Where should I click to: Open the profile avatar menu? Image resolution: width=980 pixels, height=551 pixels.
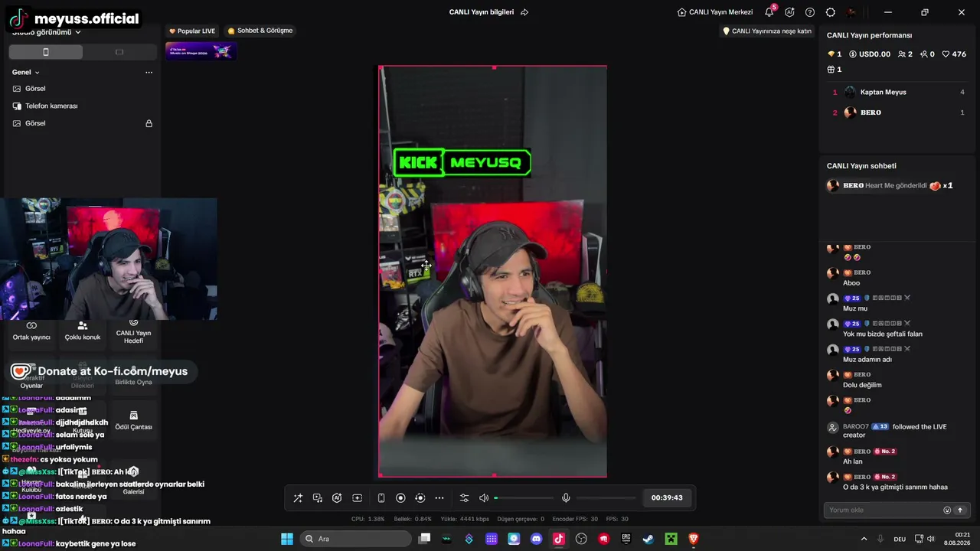click(x=851, y=12)
